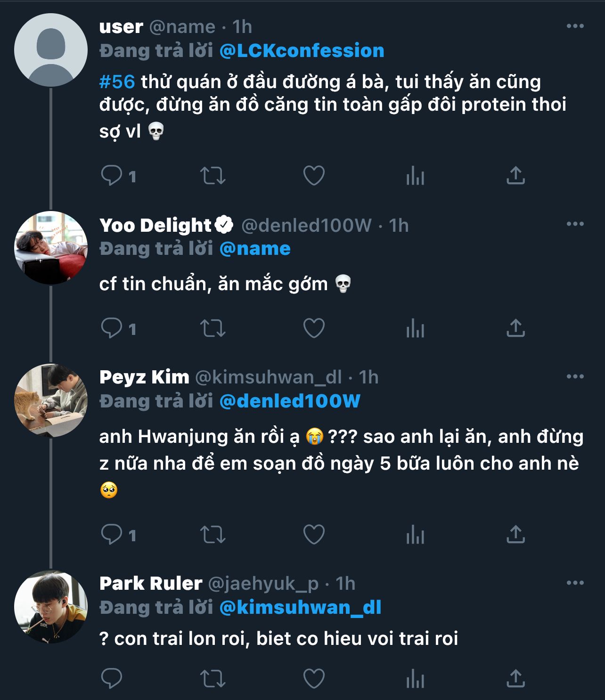Viewport: 605px width, 700px height.
Task: Open the @LCKconfession mention link
Action: (302, 51)
